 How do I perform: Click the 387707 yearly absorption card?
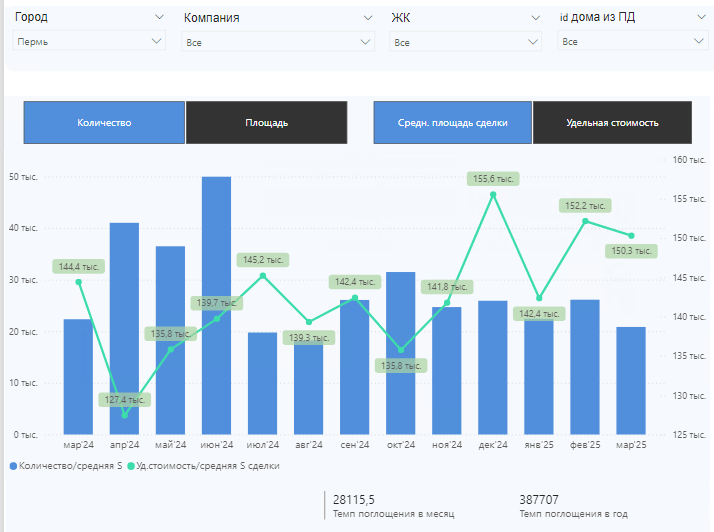(574, 506)
